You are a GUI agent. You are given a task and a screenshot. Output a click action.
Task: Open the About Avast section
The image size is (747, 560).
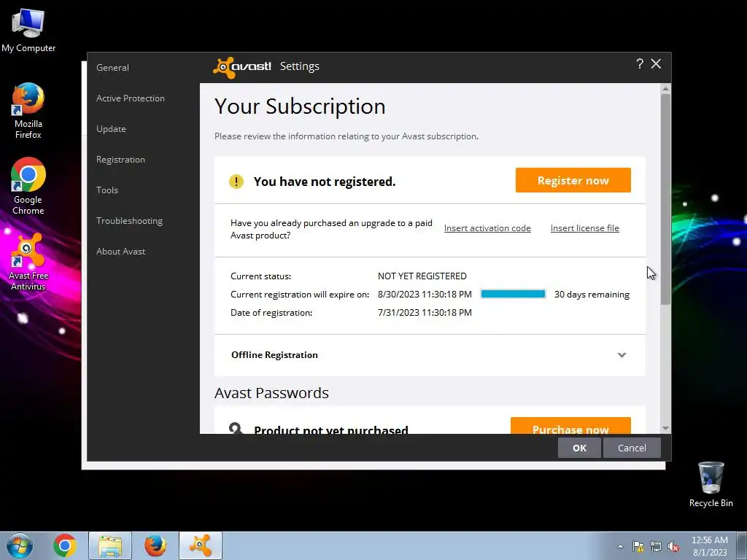pos(120,252)
